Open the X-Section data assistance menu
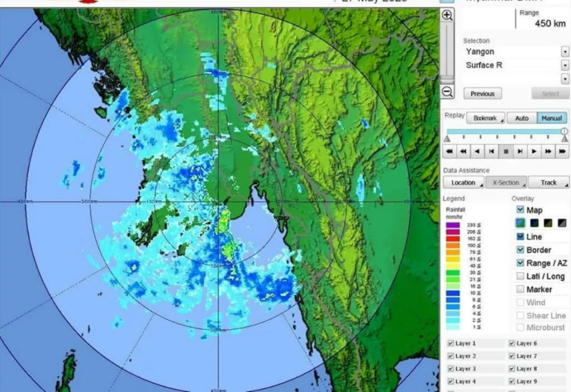The image size is (571, 392). tap(506, 183)
